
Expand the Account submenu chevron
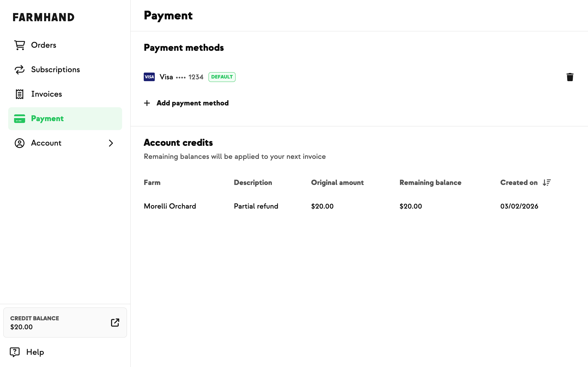pyautogui.click(x=111, y=143)
